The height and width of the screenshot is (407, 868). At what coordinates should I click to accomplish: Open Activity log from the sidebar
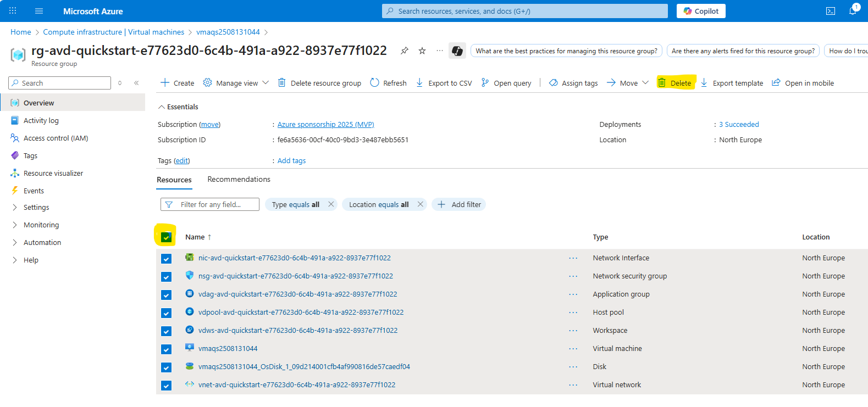tap(41, 120)
